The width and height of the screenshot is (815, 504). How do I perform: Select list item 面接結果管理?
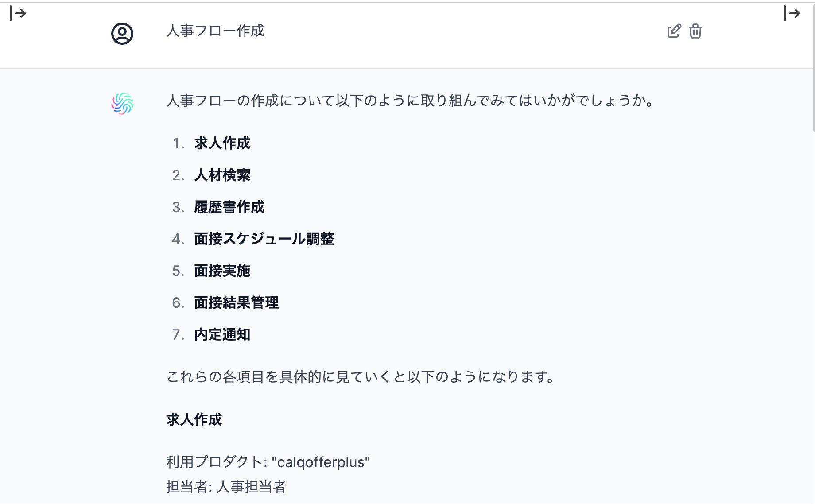(237, 303)
